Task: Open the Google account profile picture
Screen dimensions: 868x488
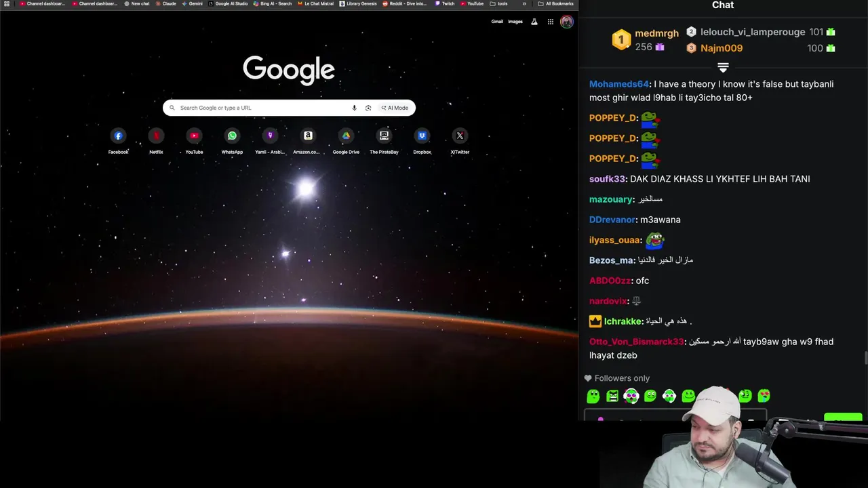Action: click(x=567, y=22)
